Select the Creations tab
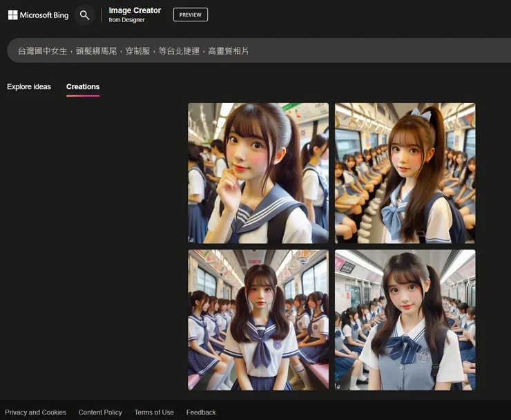The width and height of the screenshot is (511, 420). pyautogui.click(x=83, y=87)
